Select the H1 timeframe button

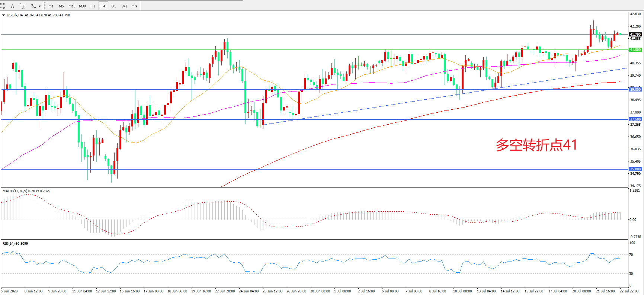click(x=93, y=6)
